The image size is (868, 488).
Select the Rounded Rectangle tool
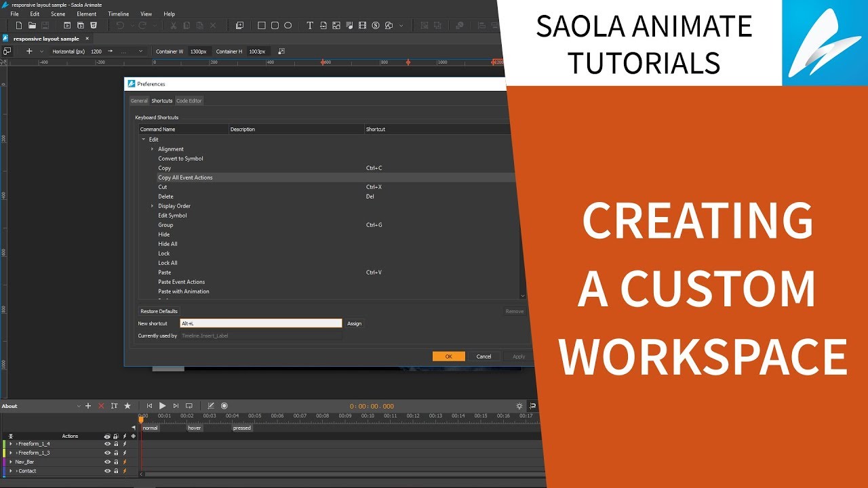click(x=275, y=26)
